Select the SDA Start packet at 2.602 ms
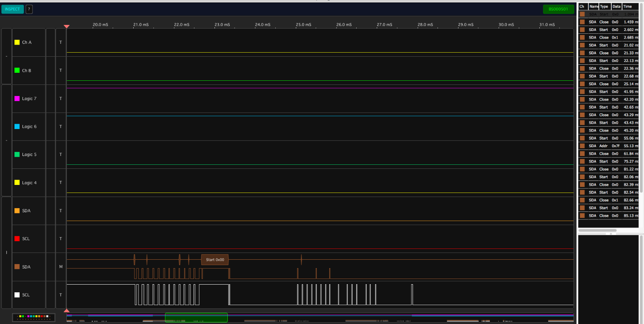Screen dimensions: 644x324 (609, 30)
